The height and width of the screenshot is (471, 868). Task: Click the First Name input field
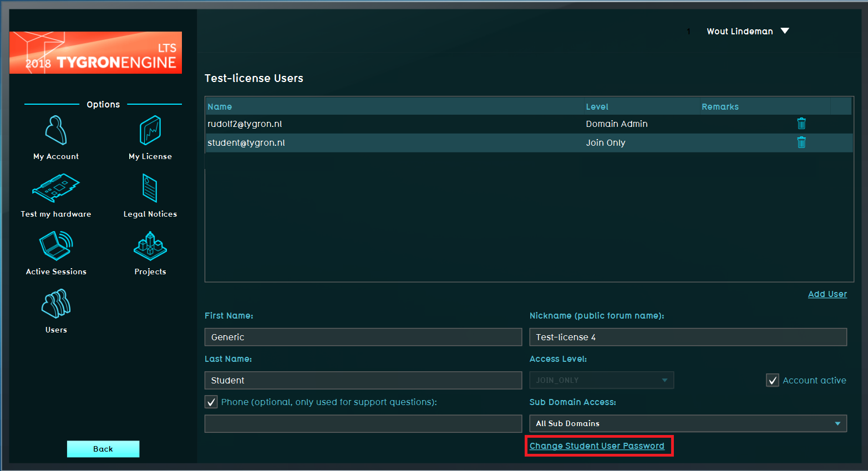363,337
